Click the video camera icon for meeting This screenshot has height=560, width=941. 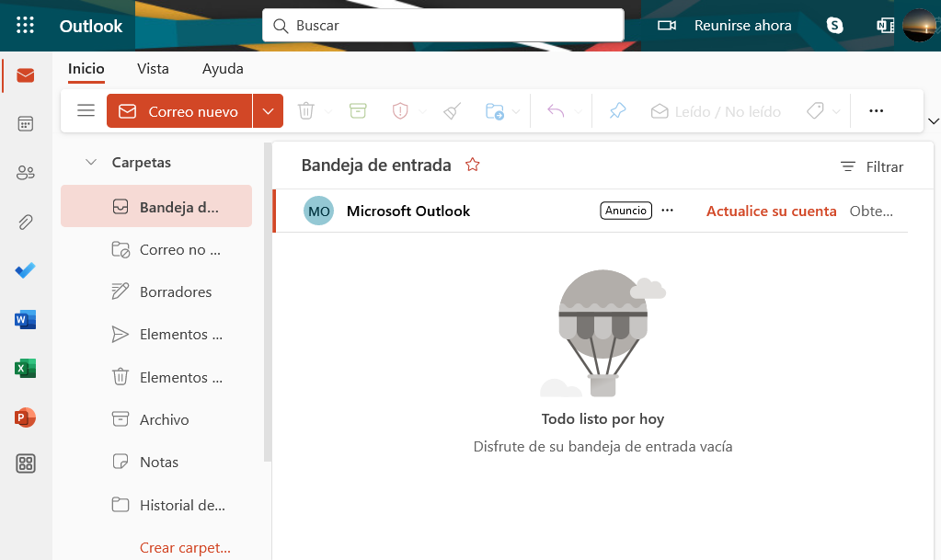(667, 25)
